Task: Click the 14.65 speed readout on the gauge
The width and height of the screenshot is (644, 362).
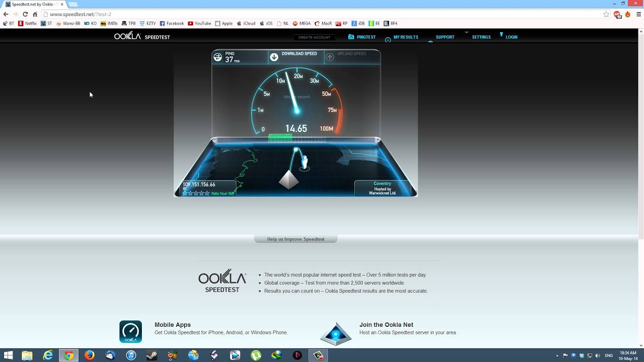Action: tap(296, 129)
